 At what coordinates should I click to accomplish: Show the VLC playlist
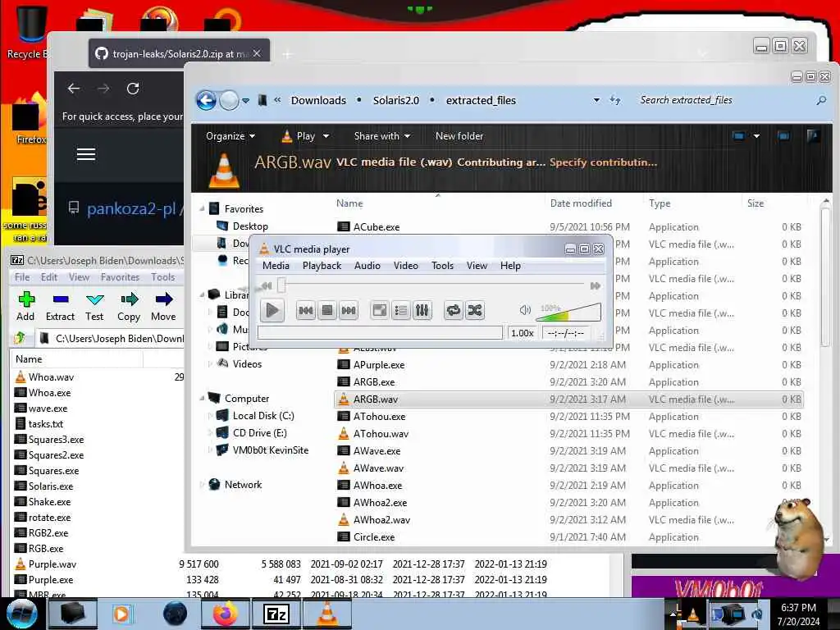tap(400, 310)
